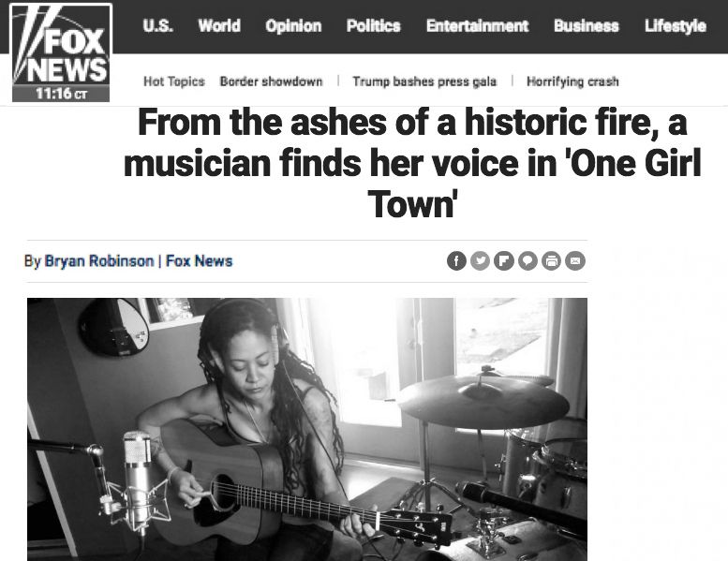Image resolution: width=728 pixels, height=561 pixels.
Task: Go to World news menu
Action: (219, 25)
